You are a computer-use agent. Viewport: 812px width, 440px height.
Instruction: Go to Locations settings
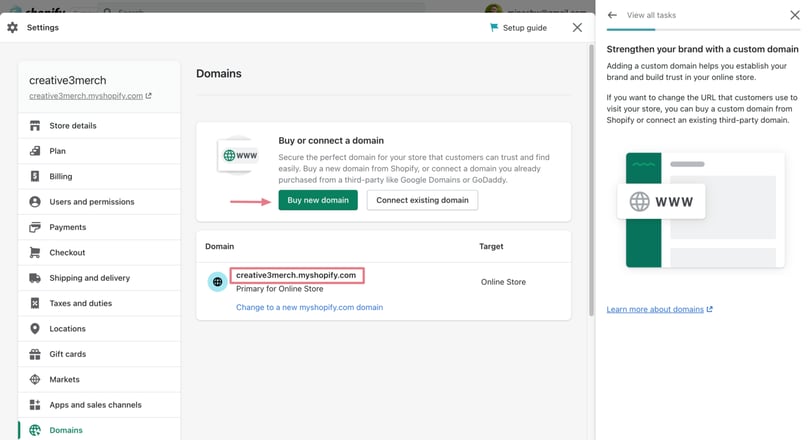99,329
